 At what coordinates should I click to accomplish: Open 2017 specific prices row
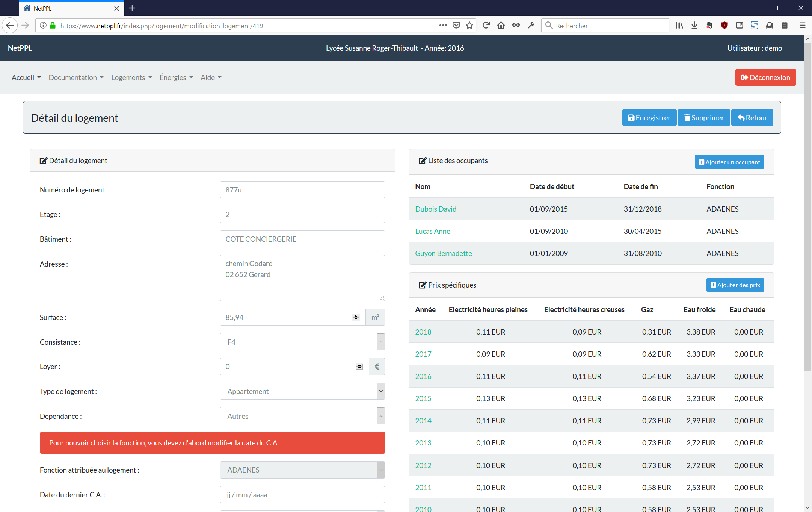tap(423, 354)
